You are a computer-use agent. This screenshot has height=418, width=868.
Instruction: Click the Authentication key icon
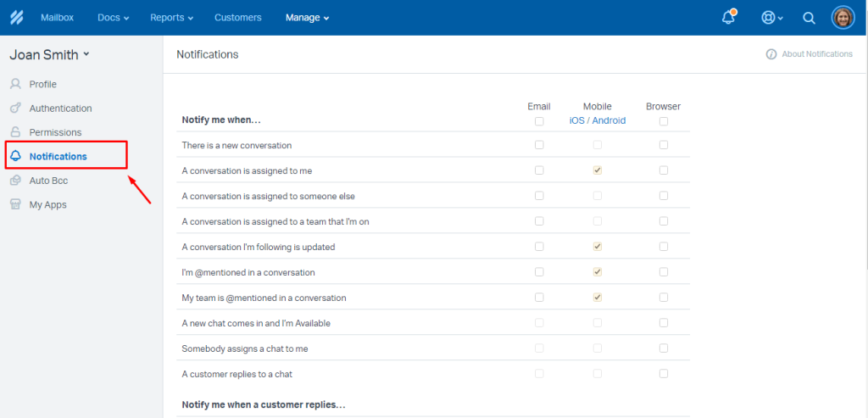coord(15,109)
